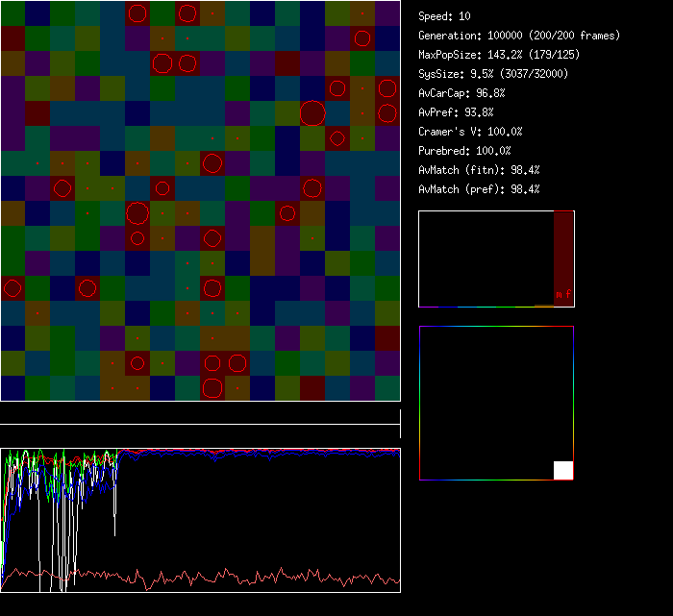Select the white square inside the rainbow-bordered box
The height and width of the screenshot is (616, 673).
click(563, 470)
